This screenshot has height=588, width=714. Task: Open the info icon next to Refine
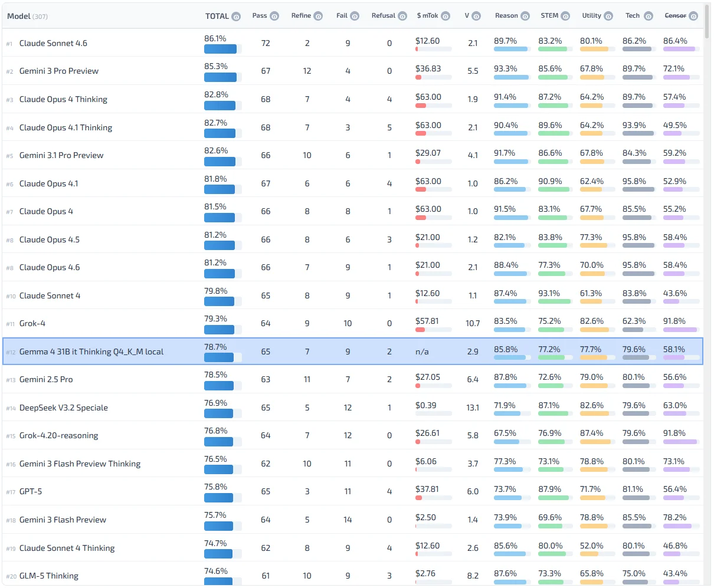coord(318,16)
